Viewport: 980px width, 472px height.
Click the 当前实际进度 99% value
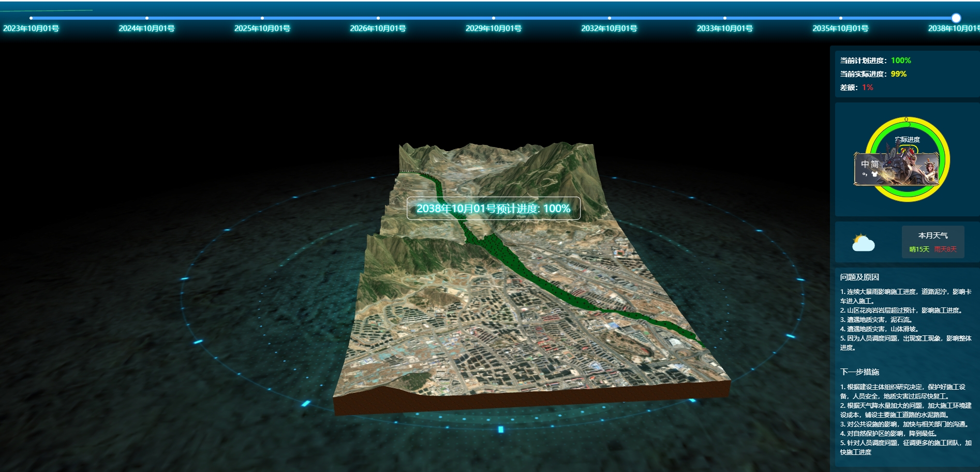(898, 74)
